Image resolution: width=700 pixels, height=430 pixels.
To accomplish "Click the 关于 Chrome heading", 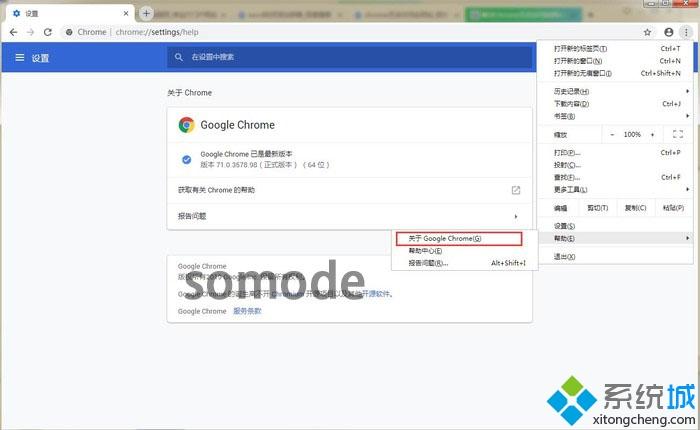I will click(190, 93).
